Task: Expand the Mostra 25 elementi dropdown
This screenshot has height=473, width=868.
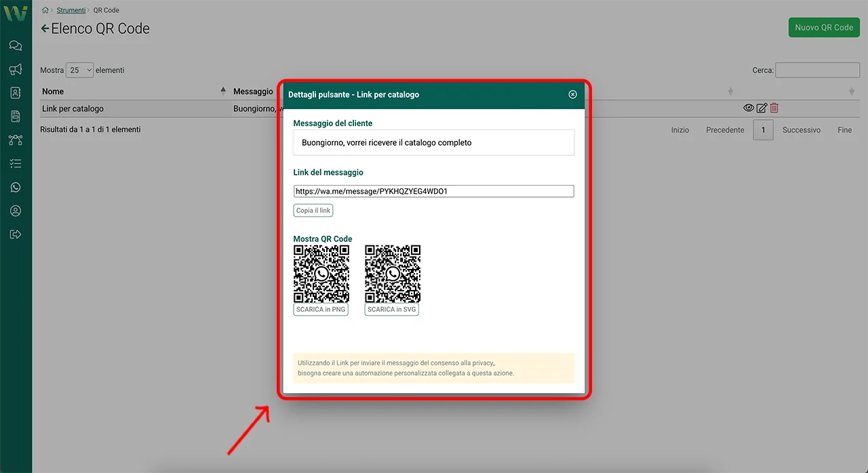Action: point(79,70)
